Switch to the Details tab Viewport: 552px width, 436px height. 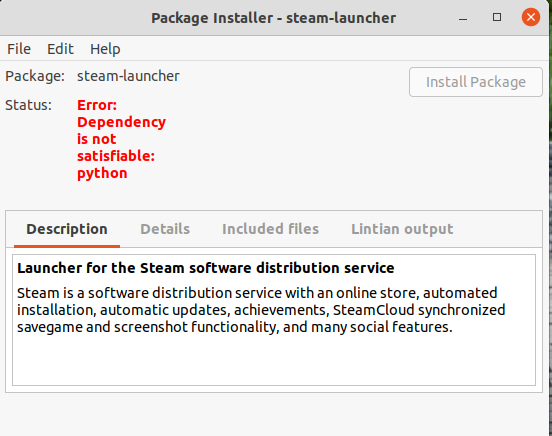pos(165,229)
